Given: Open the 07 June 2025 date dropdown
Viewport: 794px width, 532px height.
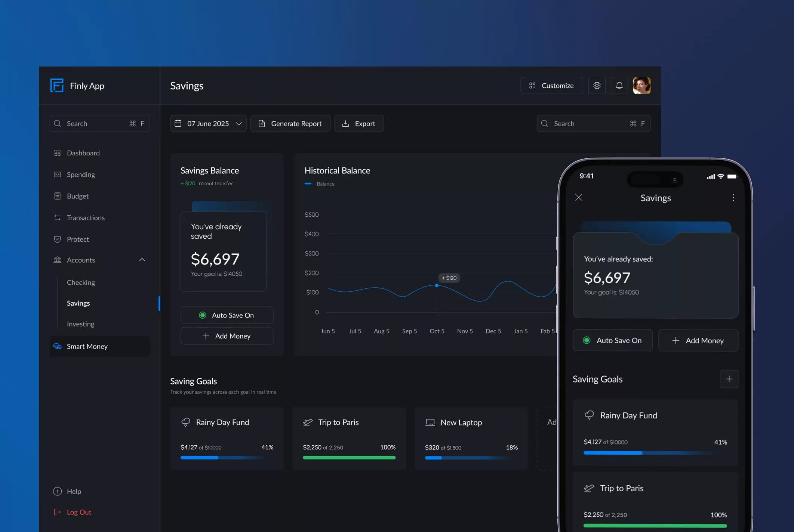Looking at the screenshot, I should [208, 124].
